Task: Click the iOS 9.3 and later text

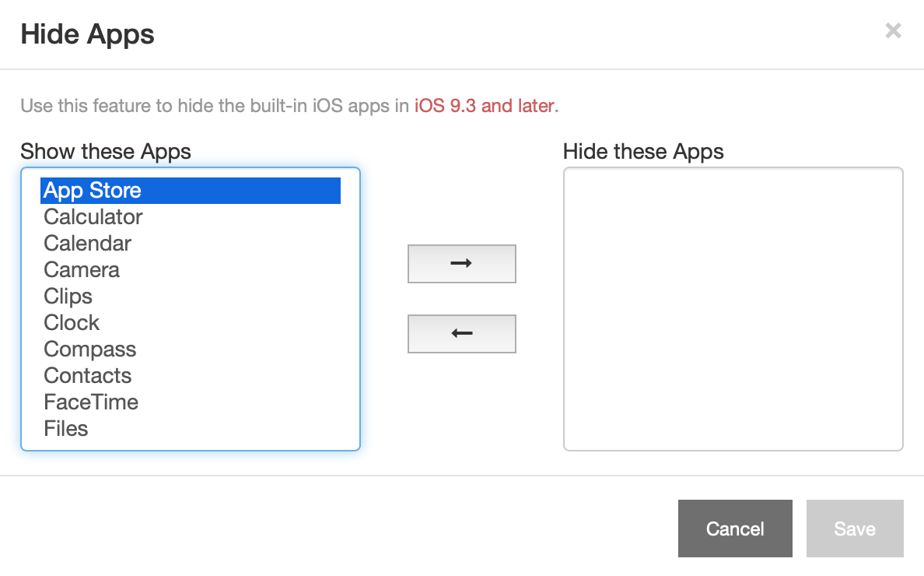Action: [x=485, y=106]
